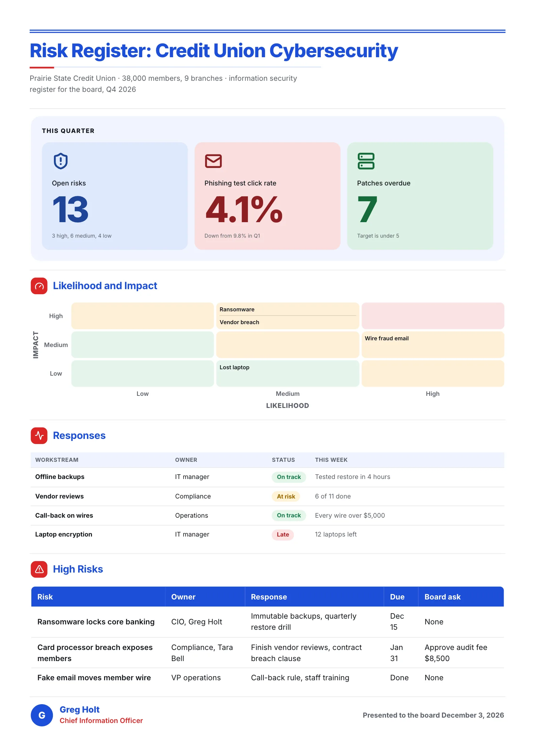535x756 pixels.
Task: Click the text 'Target is under 5'
Action: (x=378, y=236)
